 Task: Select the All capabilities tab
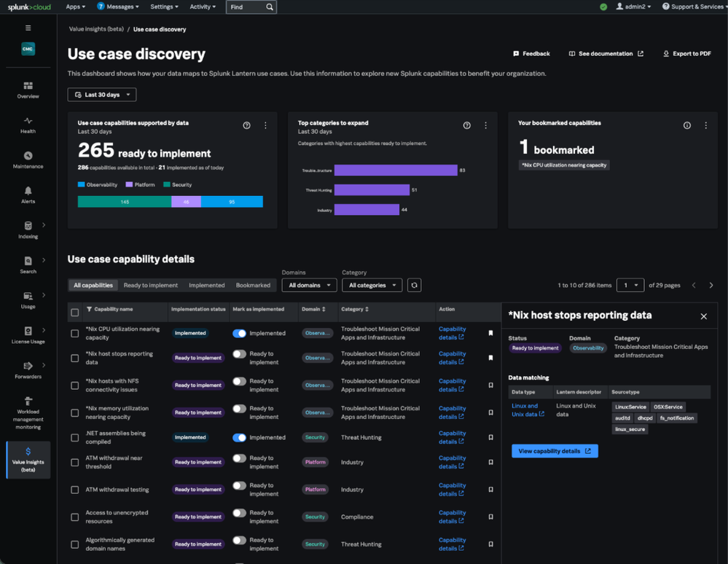point(93,285)
